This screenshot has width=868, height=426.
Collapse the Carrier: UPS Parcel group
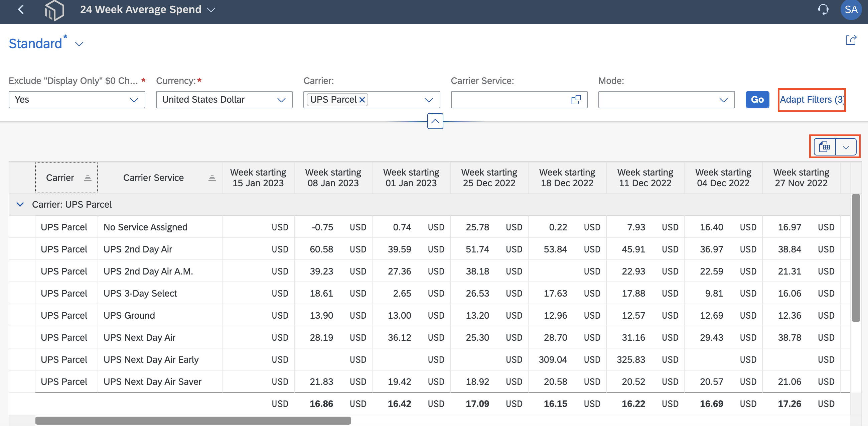20,204
